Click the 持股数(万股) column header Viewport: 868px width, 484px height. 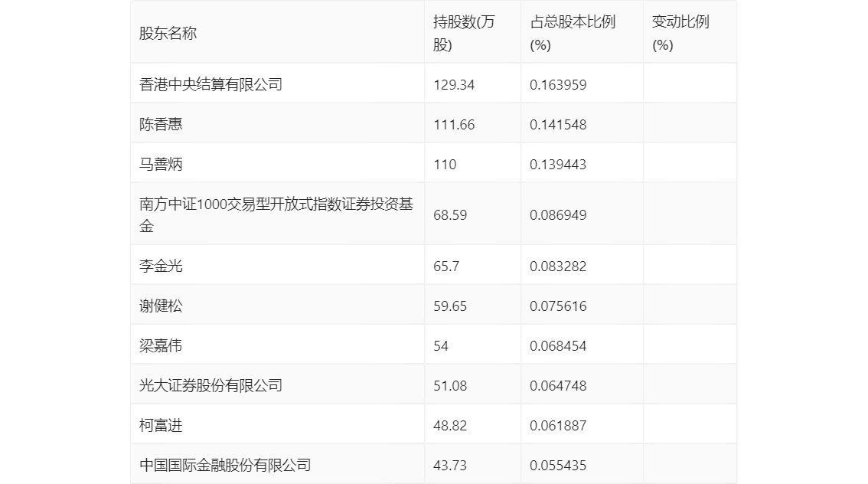point(464,33)
